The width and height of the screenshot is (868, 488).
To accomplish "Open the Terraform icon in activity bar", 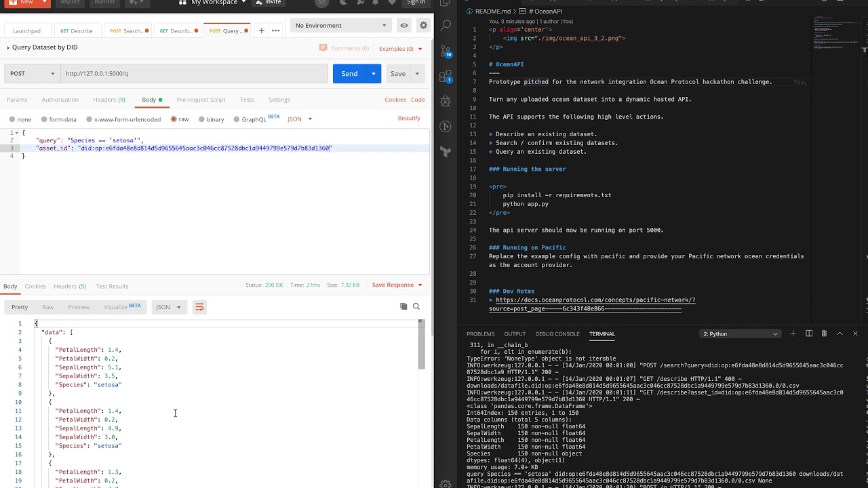I will click(x=446, y=152).
